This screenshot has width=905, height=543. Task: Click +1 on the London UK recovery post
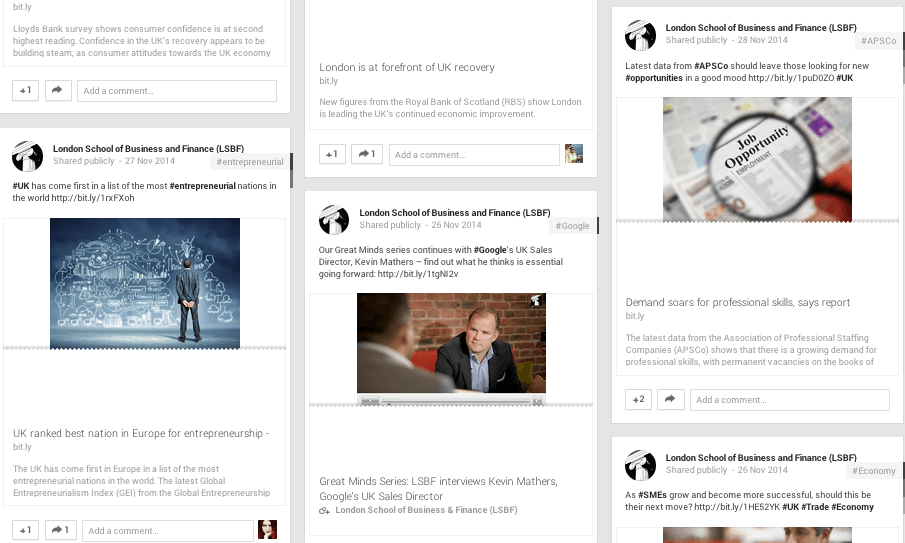point(332,154)
